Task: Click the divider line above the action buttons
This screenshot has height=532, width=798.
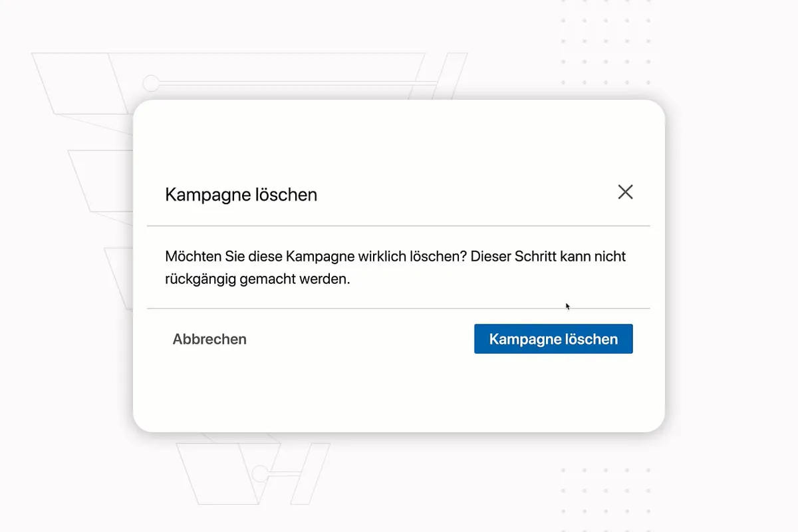Action: [398, 309]
